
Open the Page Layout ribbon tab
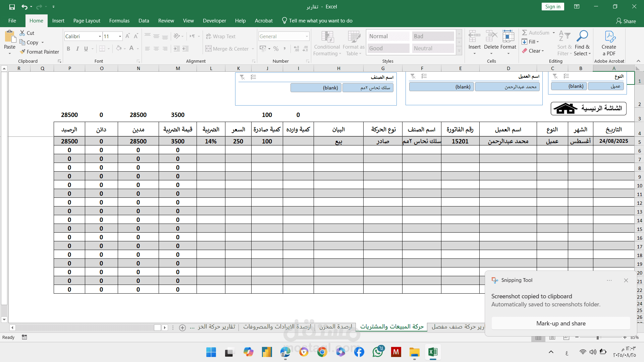click(87, 21)
